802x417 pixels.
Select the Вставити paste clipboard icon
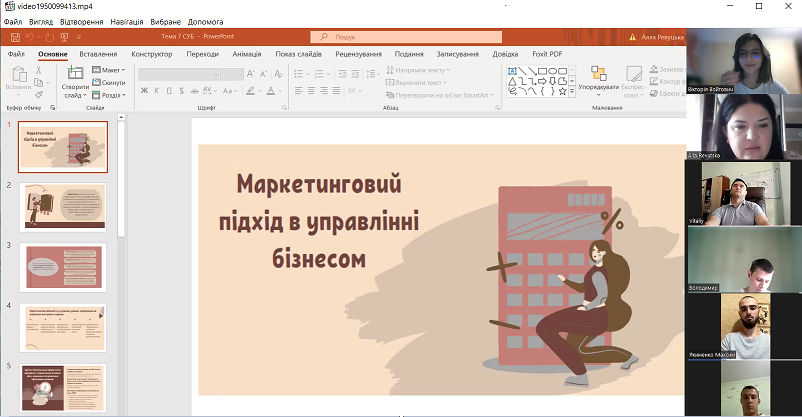tap(19, 74)
